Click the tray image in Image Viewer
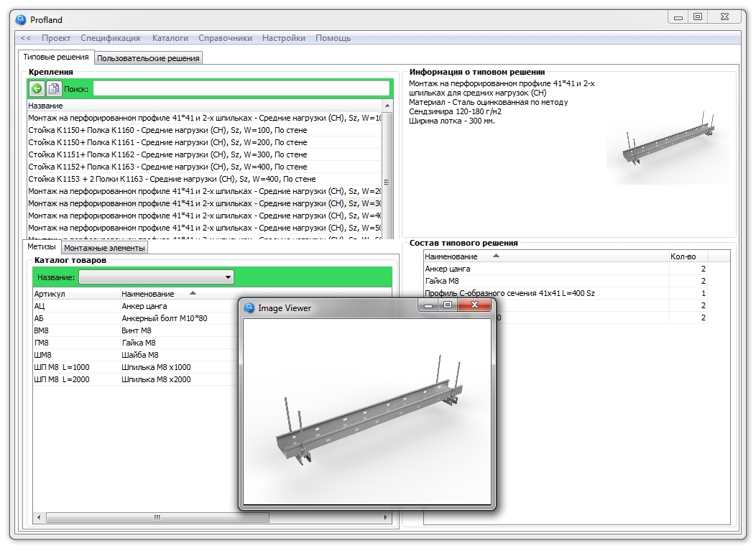The height and width of the screenshot is (551, 756). 367,411
